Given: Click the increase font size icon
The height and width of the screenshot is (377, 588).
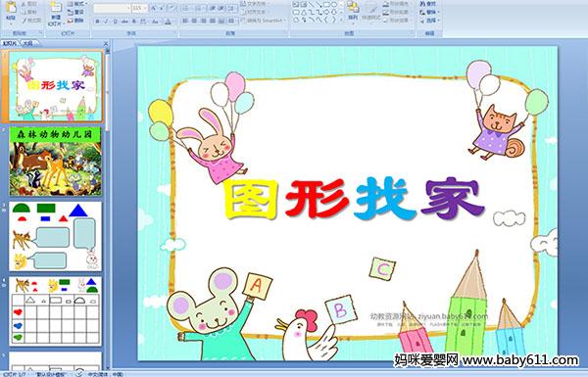Looking at the screenshot, I should coord(154,8).
